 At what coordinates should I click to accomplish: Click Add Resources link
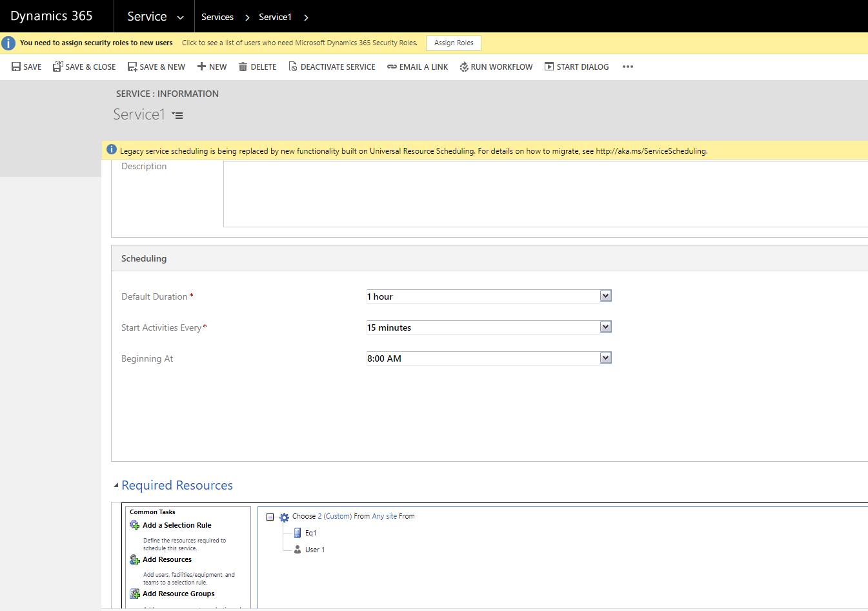[x=167, y=559]
